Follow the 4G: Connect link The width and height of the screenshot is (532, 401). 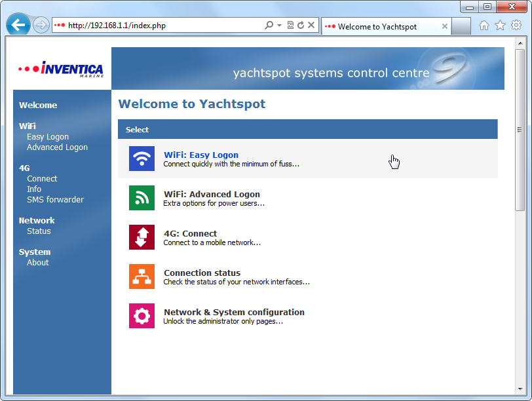[x=191, y=234]
